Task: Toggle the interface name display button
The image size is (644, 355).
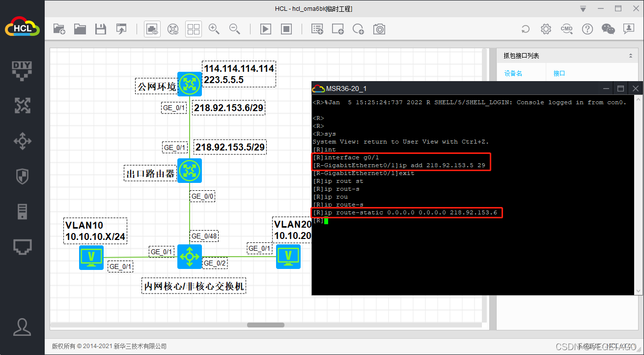Action: click(x=152, y=29)
